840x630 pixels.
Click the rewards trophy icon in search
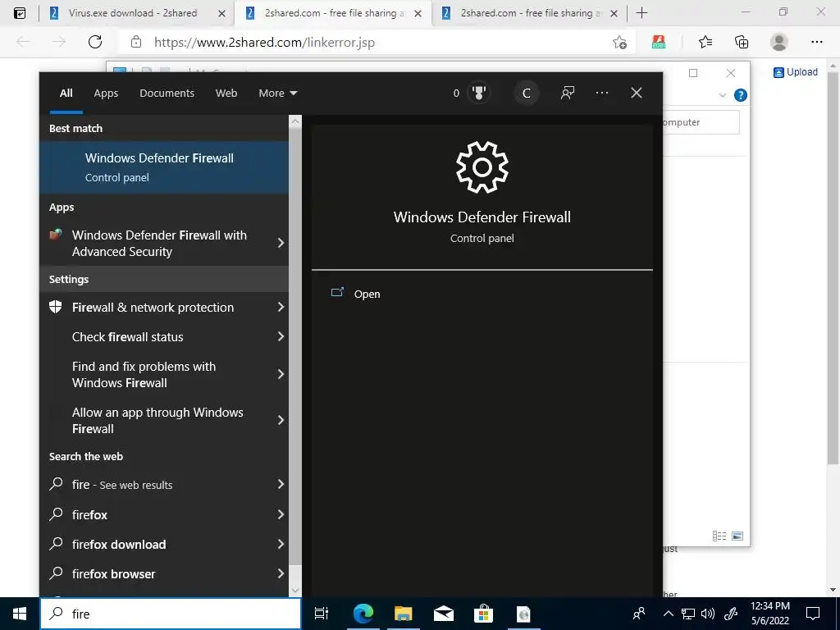pyautogui.click(x=479, y=94)
